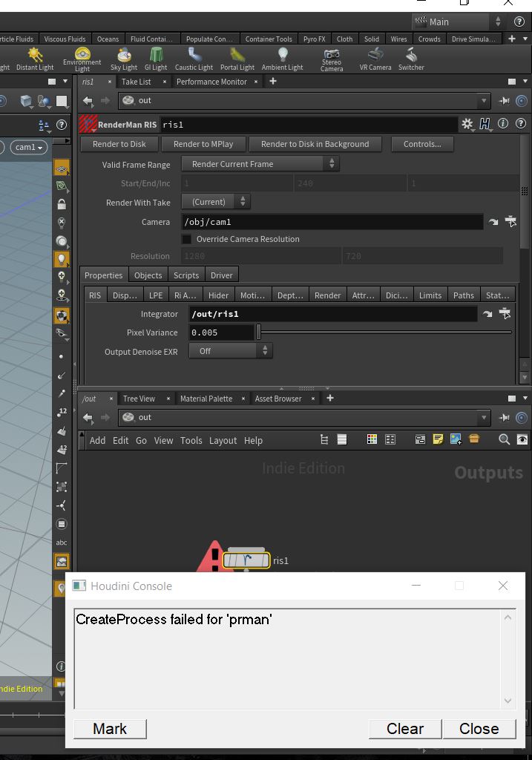Select the Sky Light shelf tool
Viewport: 532px width, 760px height.
tap(124, 59)
